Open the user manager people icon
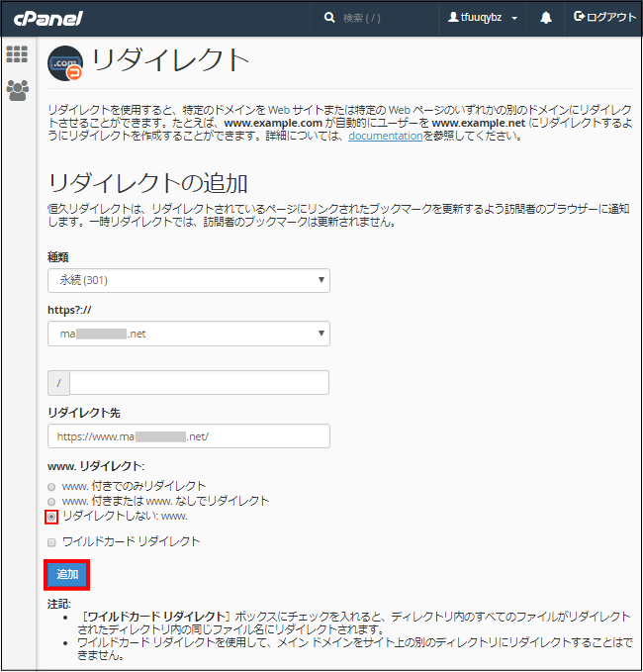This screenshot has width=643, height=672. coord(18,90)
